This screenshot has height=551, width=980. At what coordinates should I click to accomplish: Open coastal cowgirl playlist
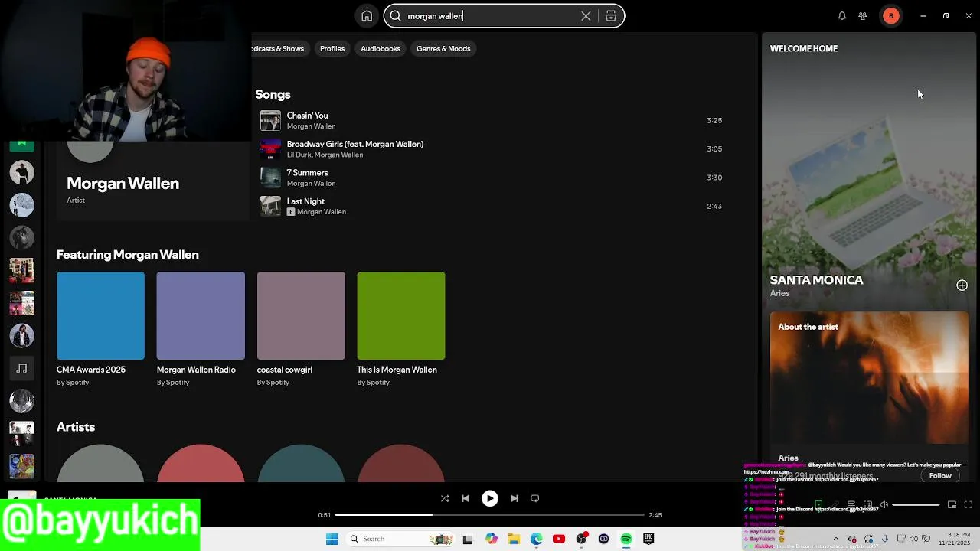point(301,329)
